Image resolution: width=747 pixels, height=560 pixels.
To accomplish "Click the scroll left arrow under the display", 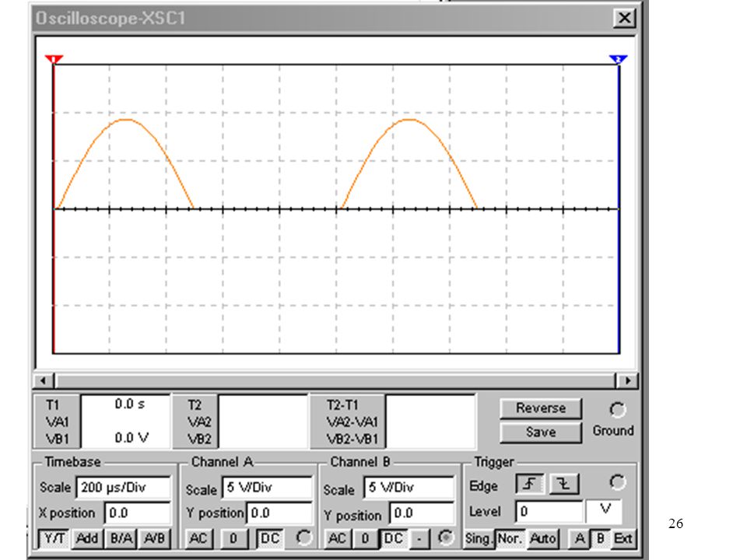I will pos(44,380).
